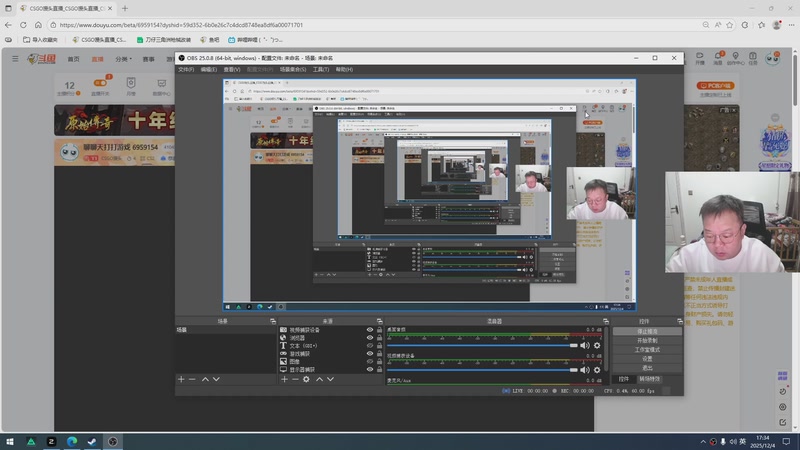
Task: Lock the 浏览器 source
Action: pos(380,338)
